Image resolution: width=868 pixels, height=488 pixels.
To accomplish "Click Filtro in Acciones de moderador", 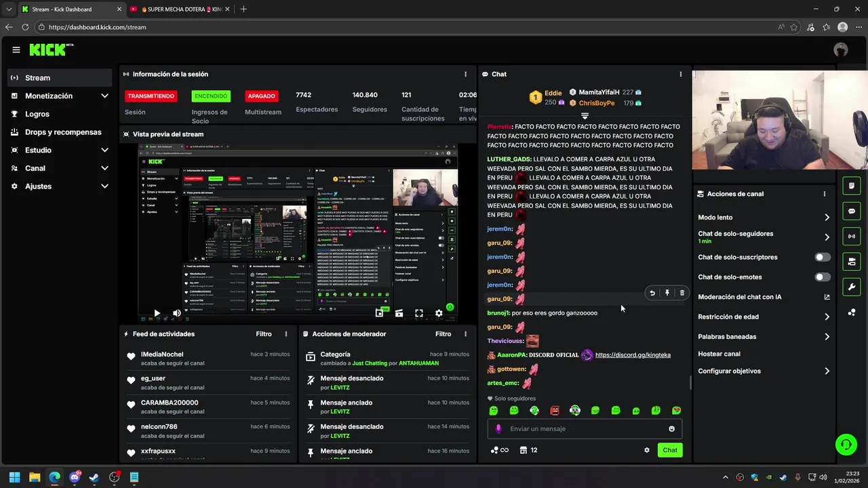I will point(443,334).
